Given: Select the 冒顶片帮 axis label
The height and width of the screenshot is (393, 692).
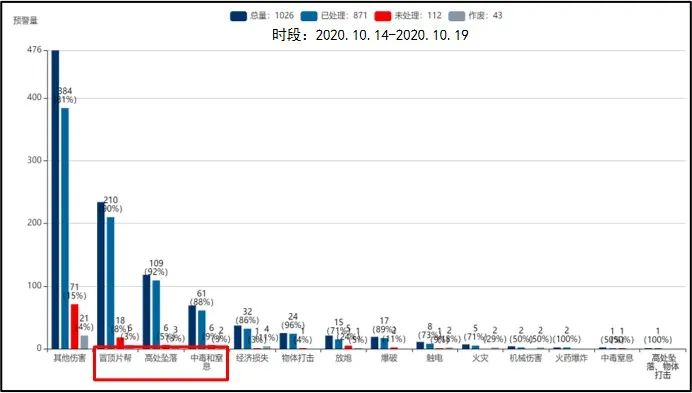Looking at the screenshot, I should [116, 358].
